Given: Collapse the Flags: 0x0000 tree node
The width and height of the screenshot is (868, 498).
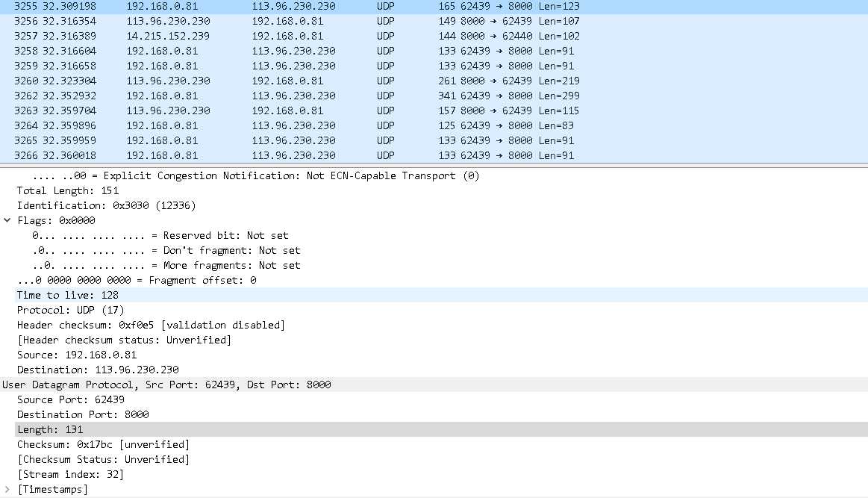Looking at the screenshot, I should [7, 220].
